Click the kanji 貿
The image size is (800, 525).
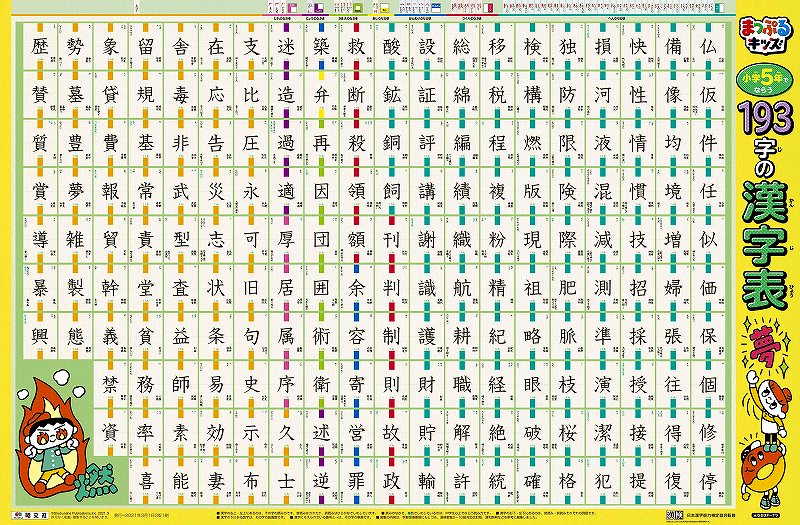coord(110,240)
